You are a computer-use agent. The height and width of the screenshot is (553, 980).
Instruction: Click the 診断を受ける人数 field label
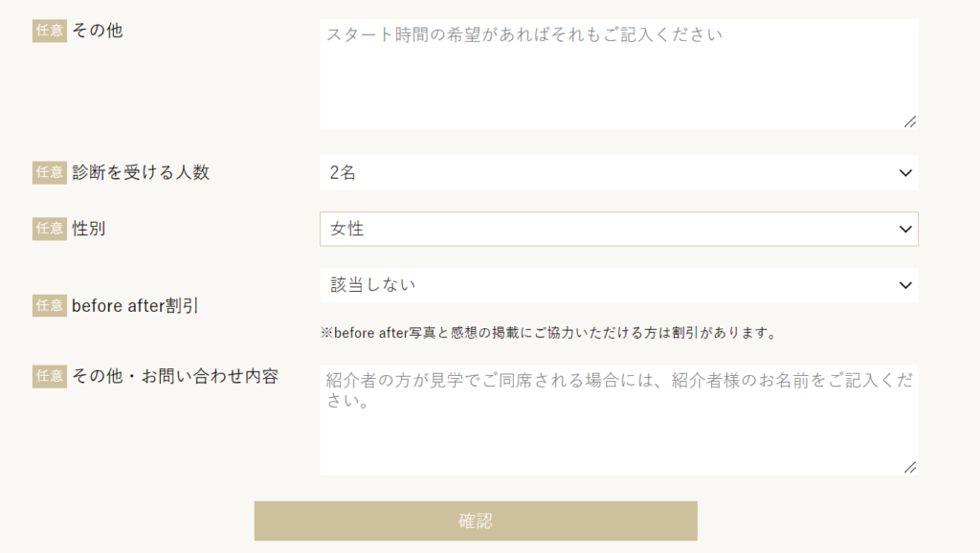click(x=141, y=172)
